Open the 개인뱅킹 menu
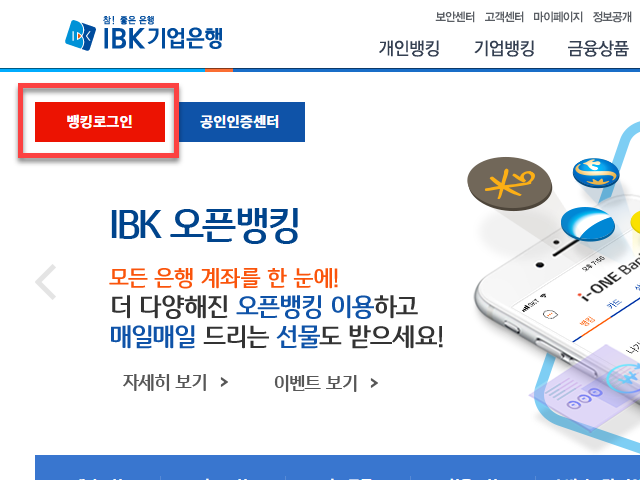The height and width of the screenshot is (480, 640). point(409,48)
